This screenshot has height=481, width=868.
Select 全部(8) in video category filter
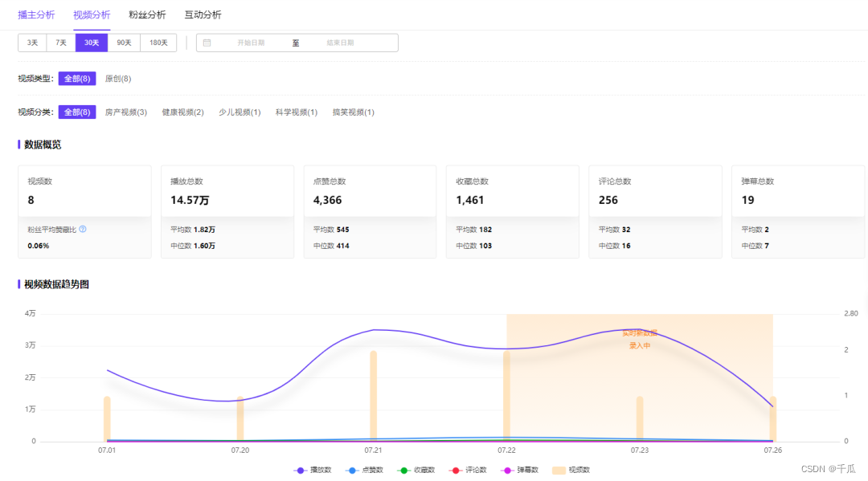pyautogui.click(x=77, y=112)
